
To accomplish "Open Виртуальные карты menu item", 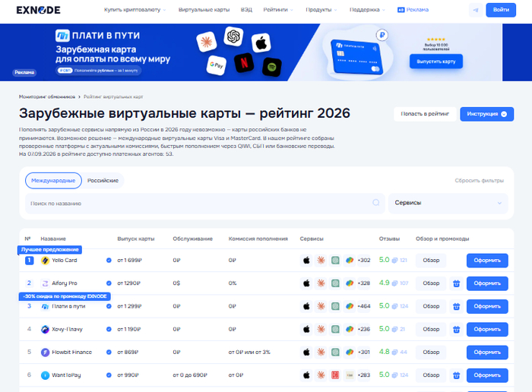I will pyautogui.click(x=204, y=10).
